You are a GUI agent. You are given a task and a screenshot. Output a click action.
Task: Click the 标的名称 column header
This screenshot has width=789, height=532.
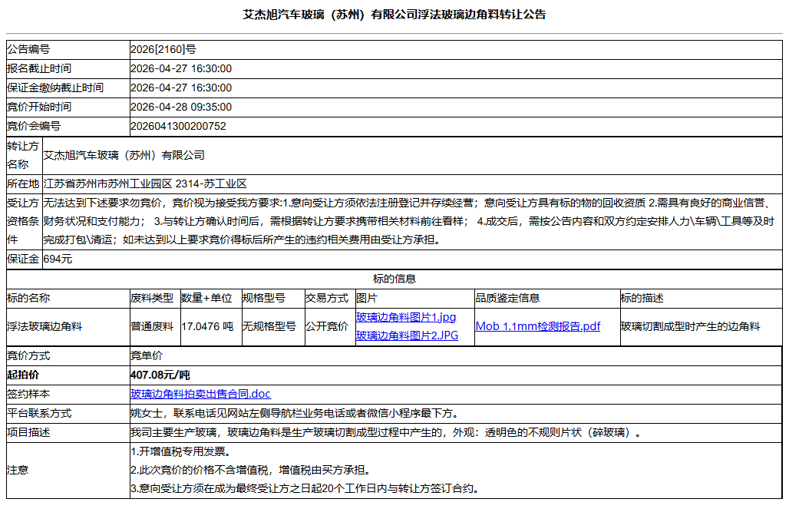click(28, 298)
